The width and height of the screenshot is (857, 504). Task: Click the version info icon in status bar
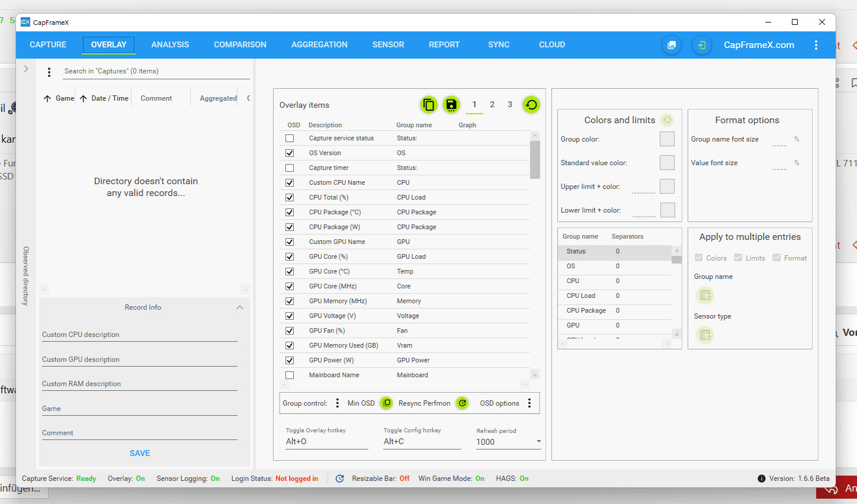coord(761,479)
